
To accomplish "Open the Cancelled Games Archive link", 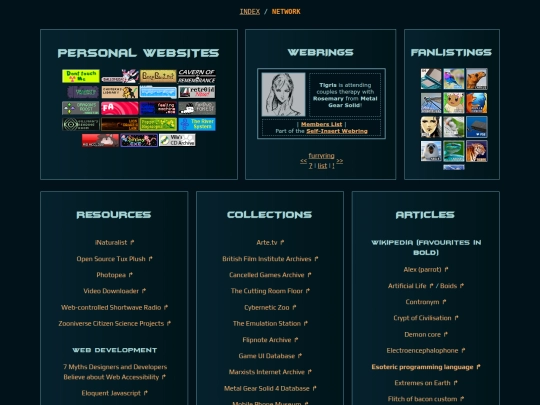I will 270,275.
